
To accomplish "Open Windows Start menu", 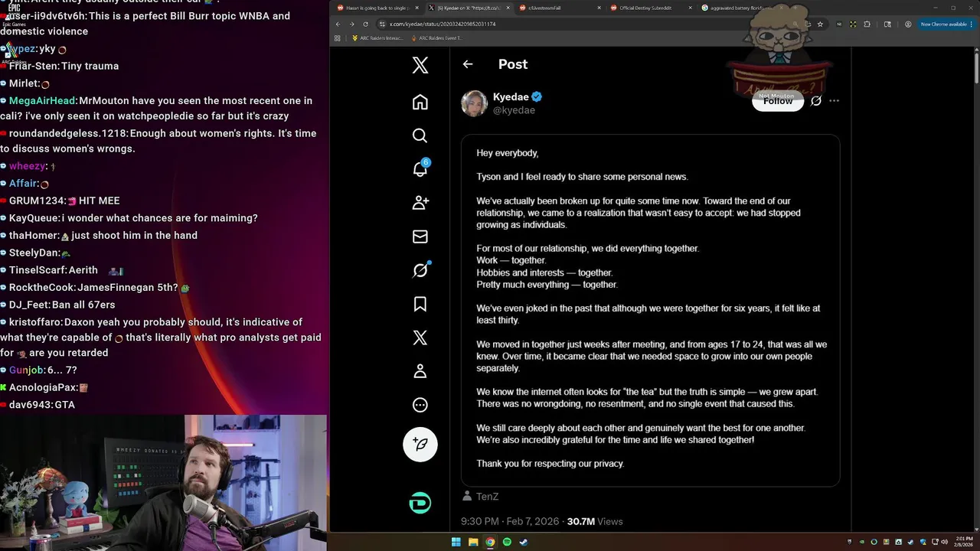I will pyautogui.click(x=456, y=542).
